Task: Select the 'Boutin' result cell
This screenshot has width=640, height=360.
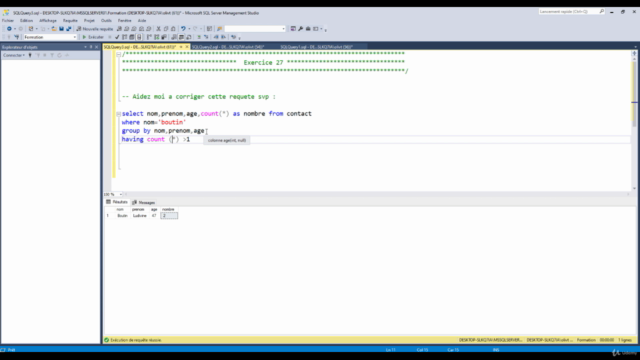Action: 122,216
